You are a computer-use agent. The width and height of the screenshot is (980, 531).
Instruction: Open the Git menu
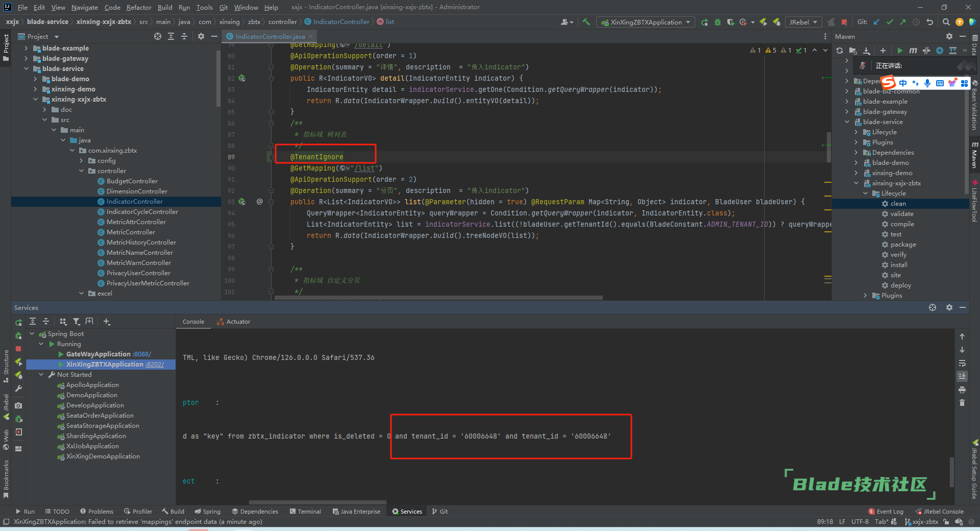[224, 7]
